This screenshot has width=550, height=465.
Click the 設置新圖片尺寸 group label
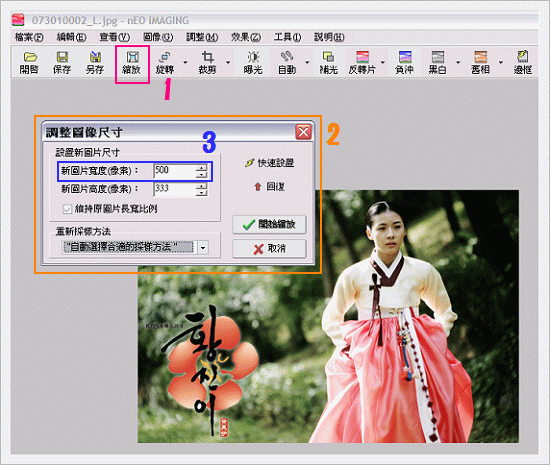pos(87,153)
